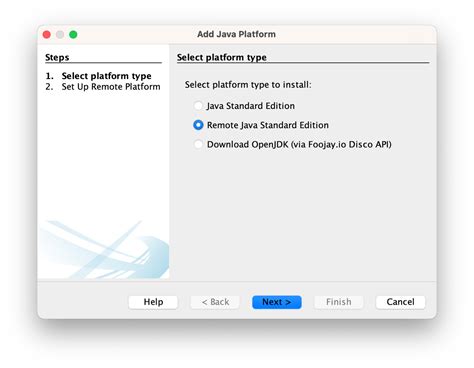
Task: Click the greyed-out Finish button
Action: (x=339, y=302)
